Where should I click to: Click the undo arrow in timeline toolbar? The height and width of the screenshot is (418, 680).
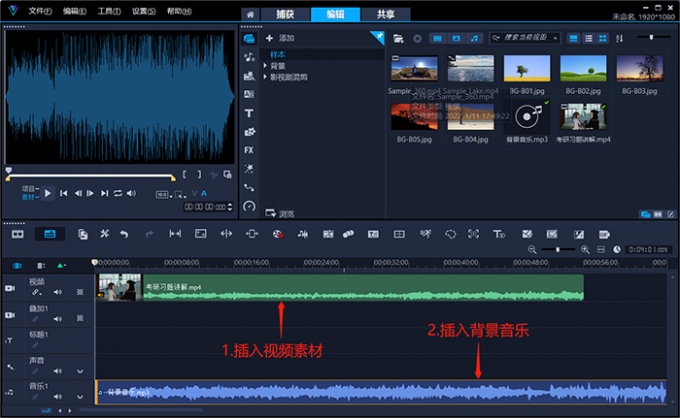tap(124, 233)
